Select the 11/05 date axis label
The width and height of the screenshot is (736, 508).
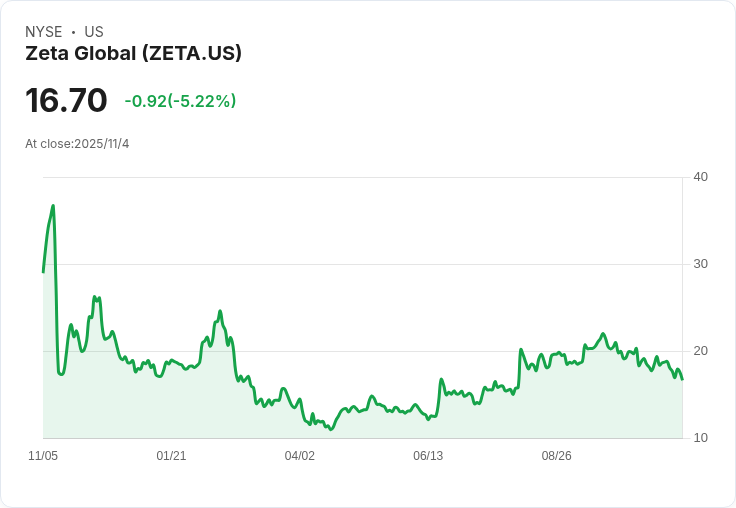[43, 456]
